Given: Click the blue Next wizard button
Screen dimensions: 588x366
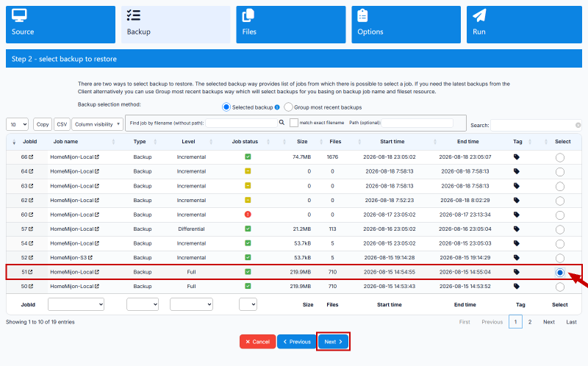Looking at the screenshot, I should [x=333, y=342].
